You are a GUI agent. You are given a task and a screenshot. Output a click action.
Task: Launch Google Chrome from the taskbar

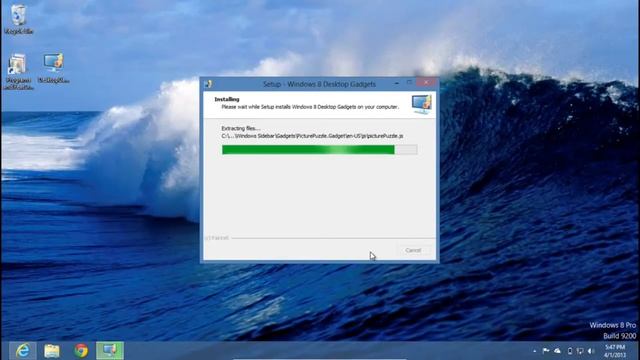coord(81,351)
